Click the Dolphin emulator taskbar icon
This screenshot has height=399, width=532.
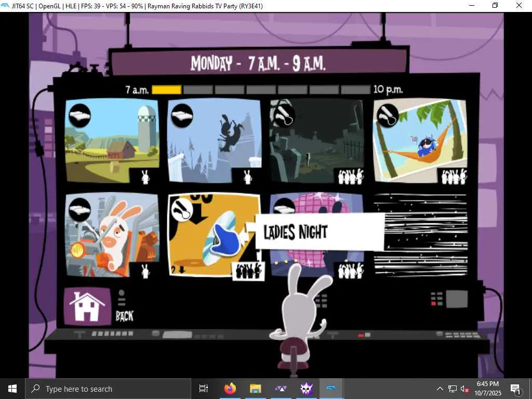331,389
